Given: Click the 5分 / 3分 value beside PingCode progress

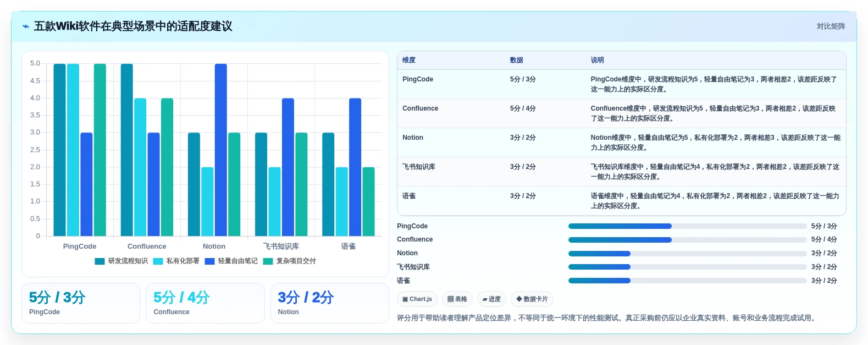Looking at the screenshot, I should point(824,226).
